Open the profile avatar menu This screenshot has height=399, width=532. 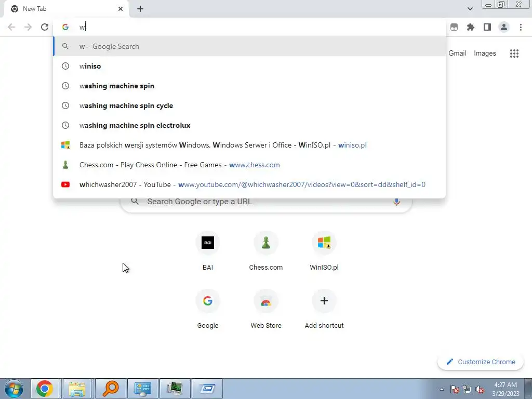tap(504, 27)
